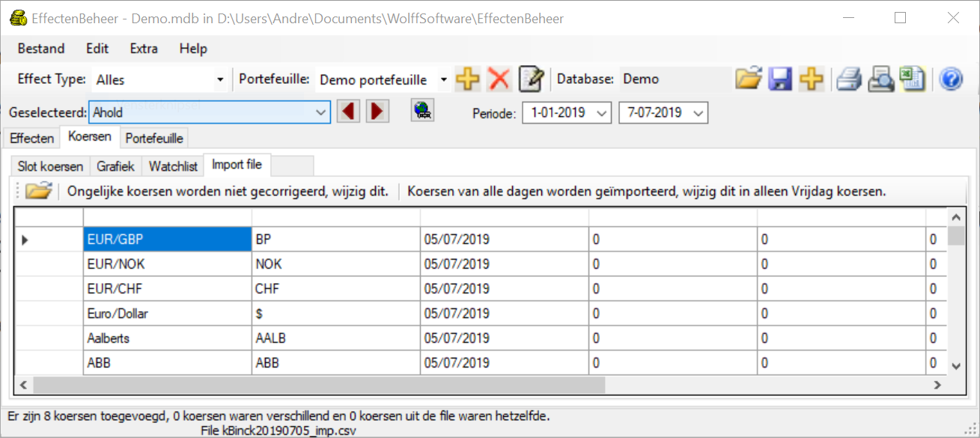Select the EUR/NOK cell in grid
This screenshot has width=980, height=438.
tap(167, 264)
